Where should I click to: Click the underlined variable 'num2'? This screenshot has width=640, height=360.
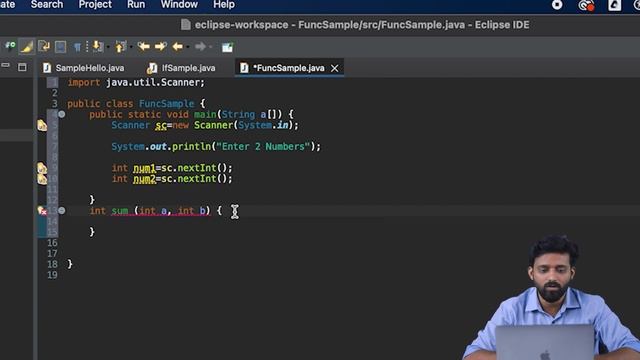pos(144,179)
